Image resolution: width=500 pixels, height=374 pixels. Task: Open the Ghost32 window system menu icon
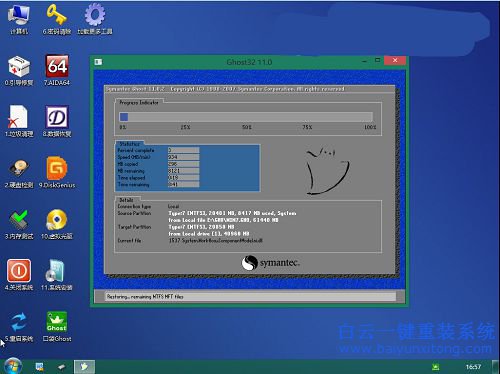98,62
